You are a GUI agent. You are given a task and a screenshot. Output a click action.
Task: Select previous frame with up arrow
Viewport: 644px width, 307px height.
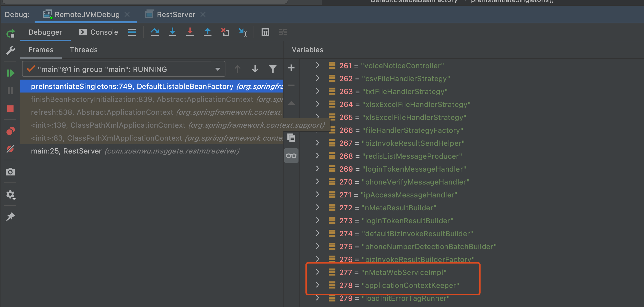click(x=238, y=69)
